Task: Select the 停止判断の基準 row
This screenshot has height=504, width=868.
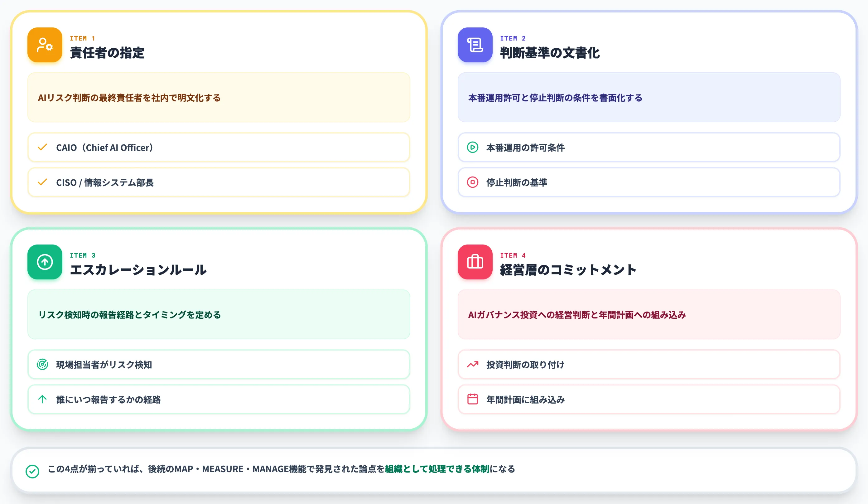Action: pos(649,182)
